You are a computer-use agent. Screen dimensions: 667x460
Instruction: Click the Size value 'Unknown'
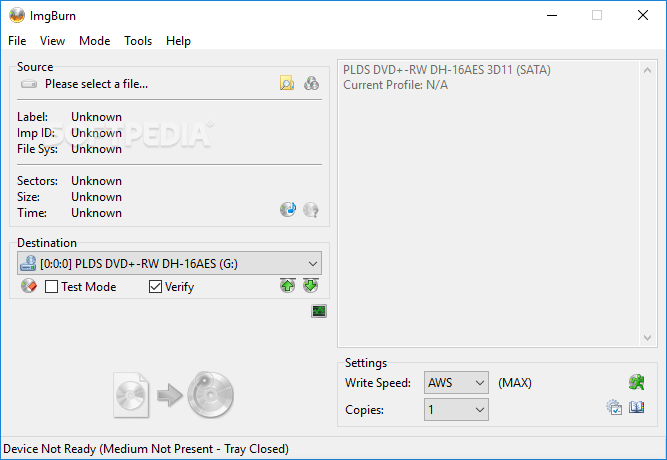pyautogui.click(x=97, y=197)
